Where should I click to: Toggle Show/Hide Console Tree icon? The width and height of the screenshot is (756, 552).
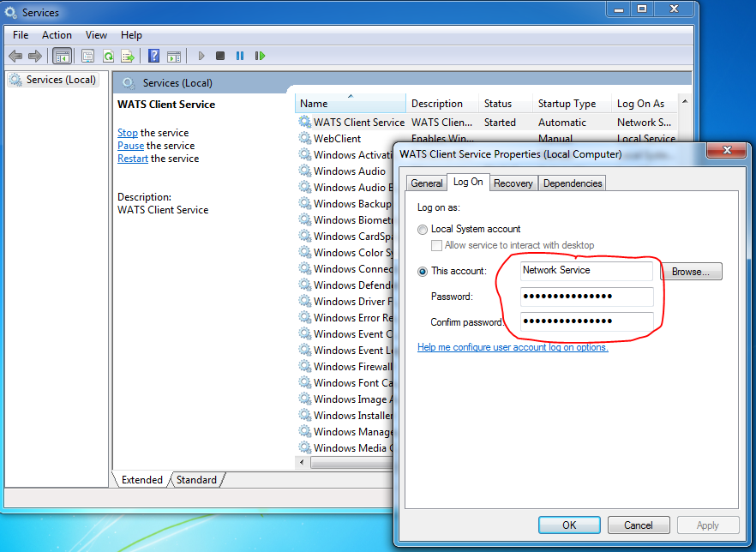click(x=62, y=57)
